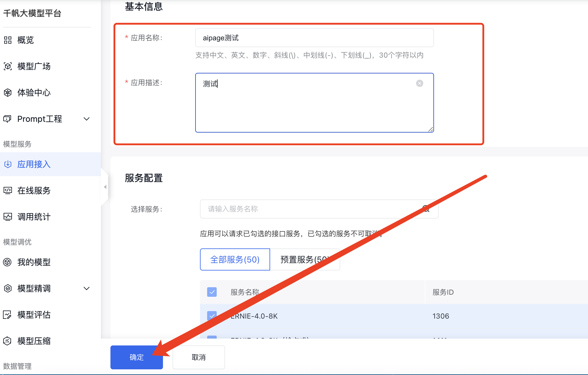588x375 pixels.
Task: Click the 概览 overview grid icon
Action: coord(8,40)
